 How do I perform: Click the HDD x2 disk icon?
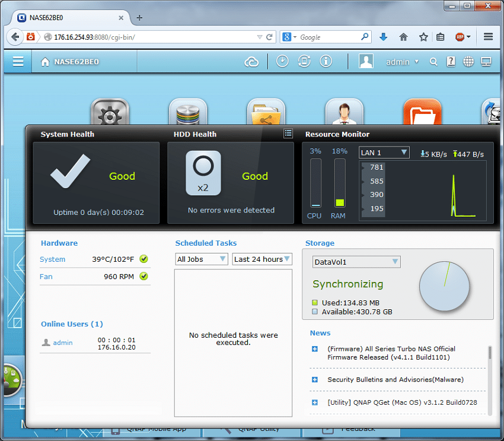click(203, 173)
